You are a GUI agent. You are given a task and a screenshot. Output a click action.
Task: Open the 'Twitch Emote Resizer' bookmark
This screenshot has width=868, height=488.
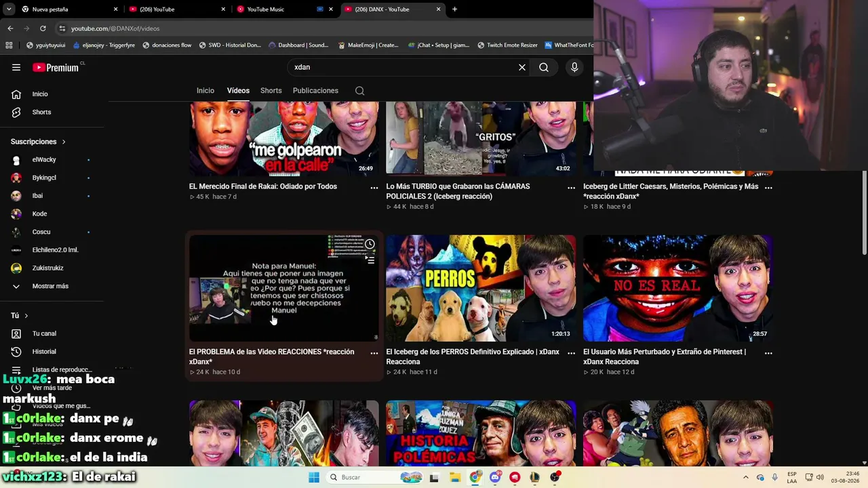pyautogui.click(x=507, y=45)
